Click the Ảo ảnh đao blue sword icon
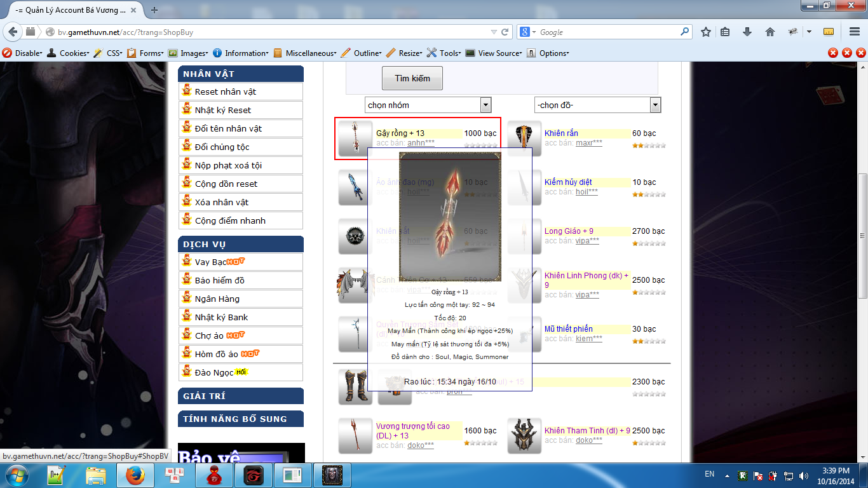 pyautogui.click(x=355, y=187)
